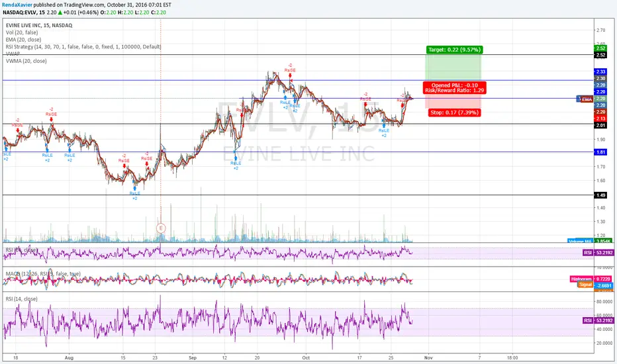Open the RSI Strategy indicator legend entry
This screenshot has height=364, width=617.
click(83, 46)
